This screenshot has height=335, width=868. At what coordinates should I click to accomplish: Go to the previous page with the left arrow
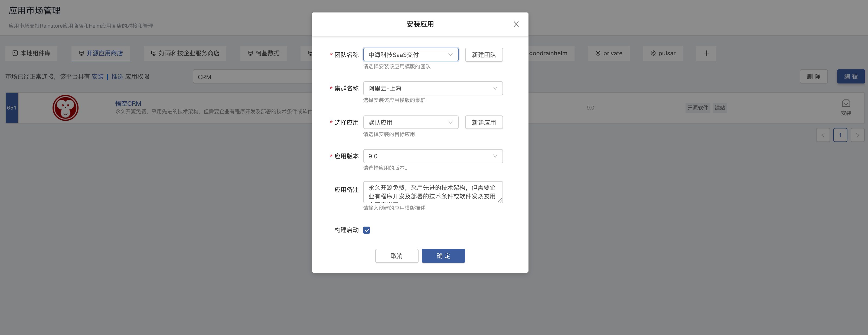pyautogui.click(x=823, y=135)
